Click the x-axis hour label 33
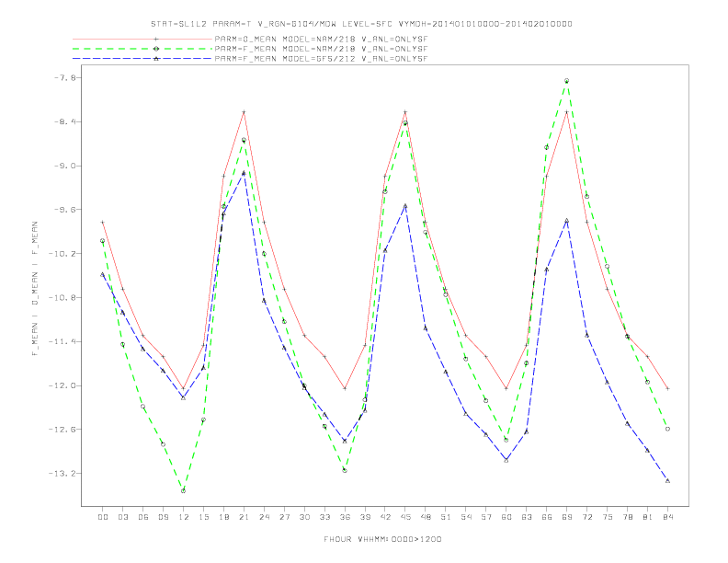This screenshot has width=728, height=563. pyautogui.click(x=324, y=517)
